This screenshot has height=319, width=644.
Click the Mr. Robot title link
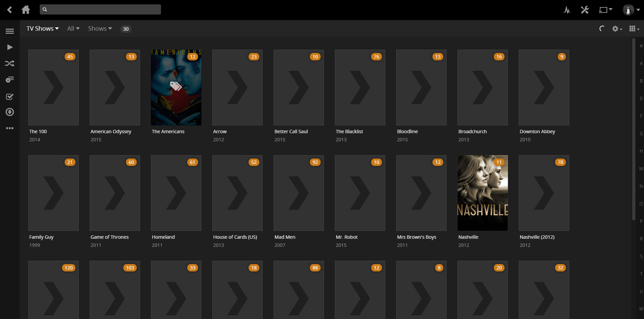point(347,237)
